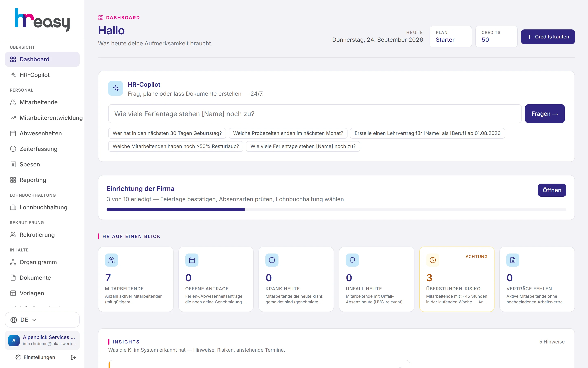Viewport: 588px width, 368px height.
Task: Click the Mitarbeitende people icon on the stat card
Action: [x=111, y=260]
